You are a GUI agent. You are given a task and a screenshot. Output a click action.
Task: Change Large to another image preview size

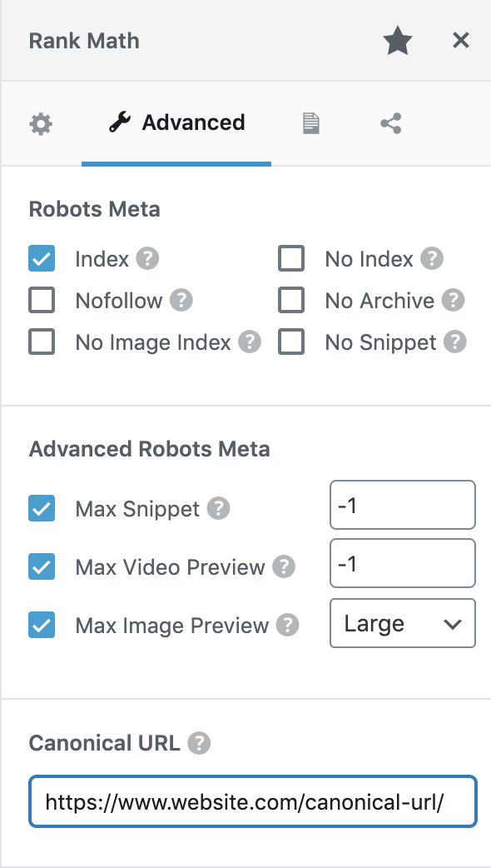point(402,623)
